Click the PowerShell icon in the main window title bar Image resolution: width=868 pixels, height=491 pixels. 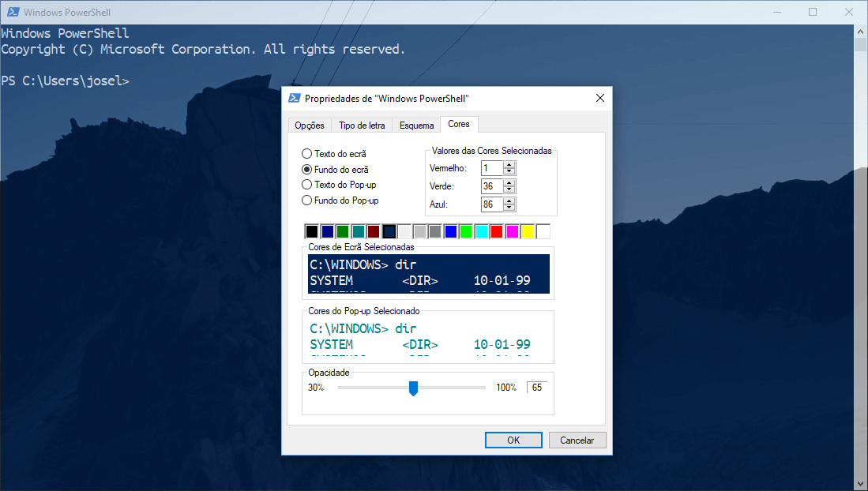click(x=11, y=12)
